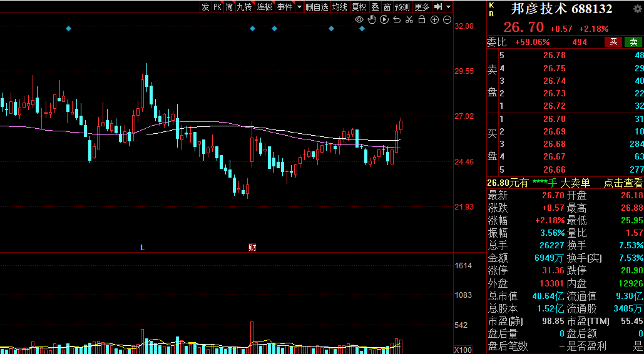Toggle the 均线 moving average display
644x354 pixels.
click(x=340, y=7)
